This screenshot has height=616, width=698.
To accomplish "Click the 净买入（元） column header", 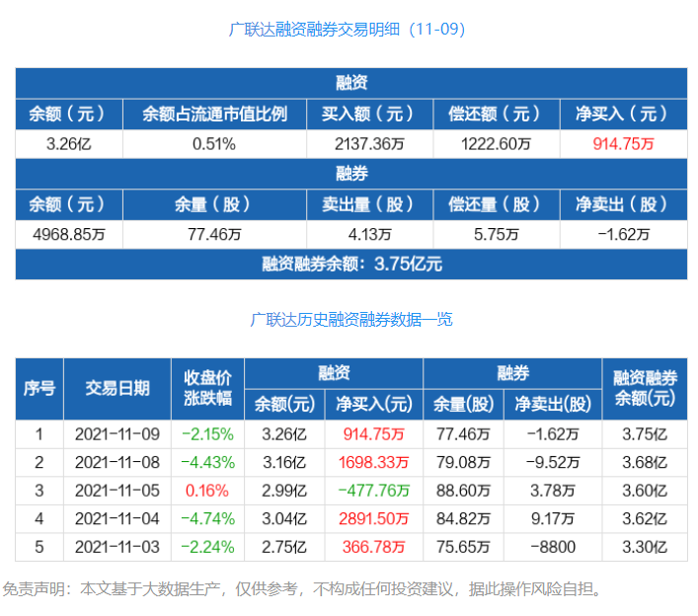I will [624, 115].
